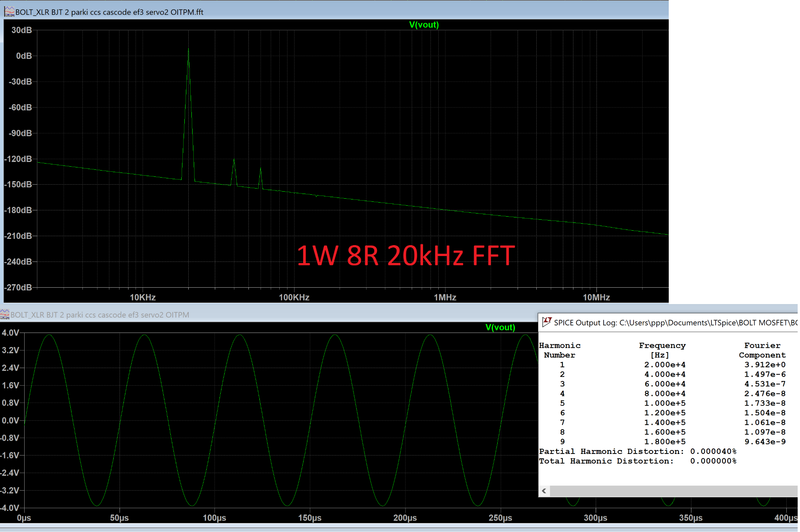Click the 200µs time axis label
800x532 pixels.
tap(405, 518)
